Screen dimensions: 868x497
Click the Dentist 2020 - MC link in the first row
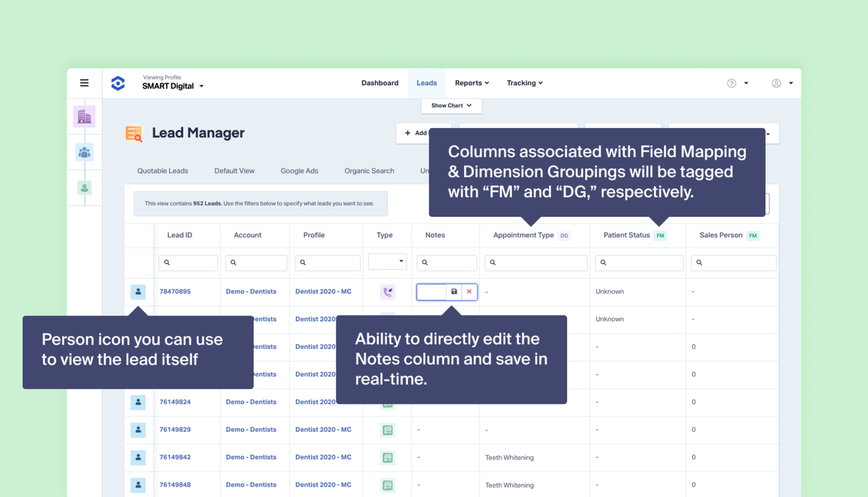323,291
